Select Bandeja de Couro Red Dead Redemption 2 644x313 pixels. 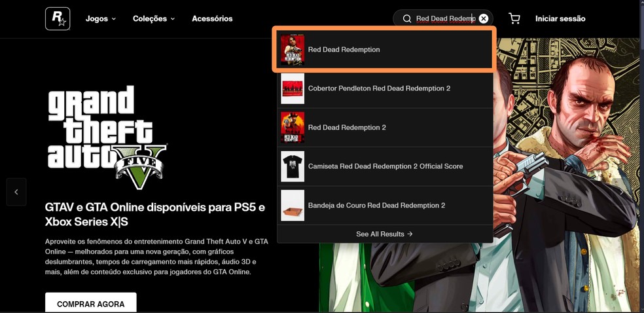(385, 206)
